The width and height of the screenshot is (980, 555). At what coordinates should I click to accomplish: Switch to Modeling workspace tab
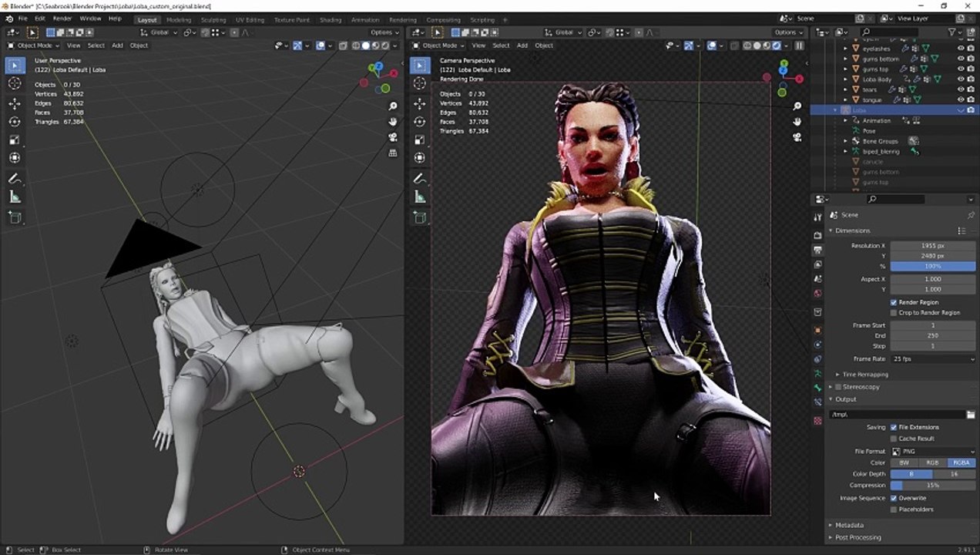point(178,19)
